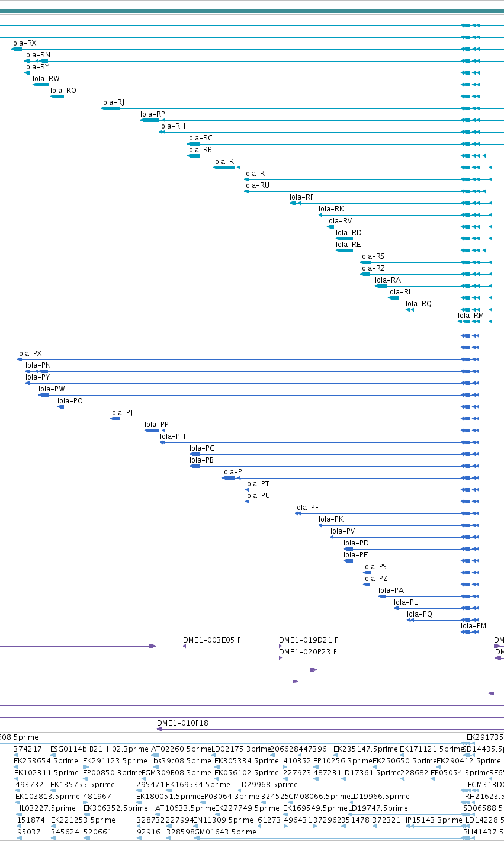Select the lola-RA transcript label
Image resolution: width=504 pixels, height=841 pixels.
pyautogui.click(x=388, y=280)
